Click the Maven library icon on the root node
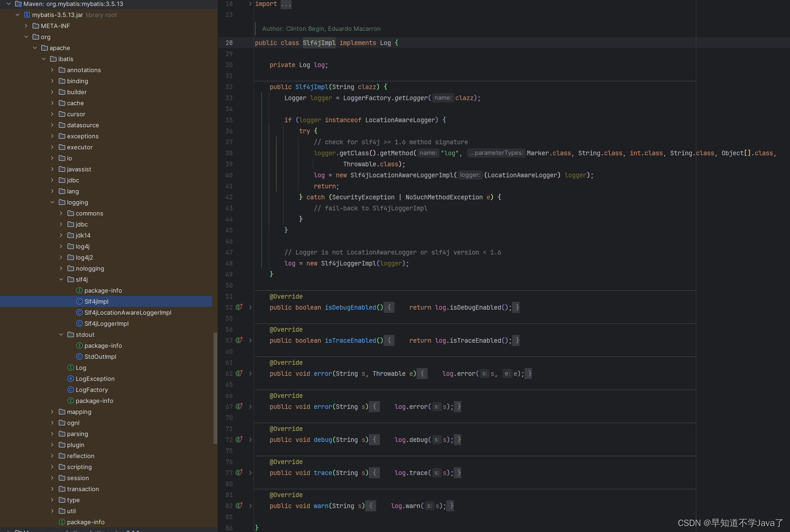 [17, 4]
